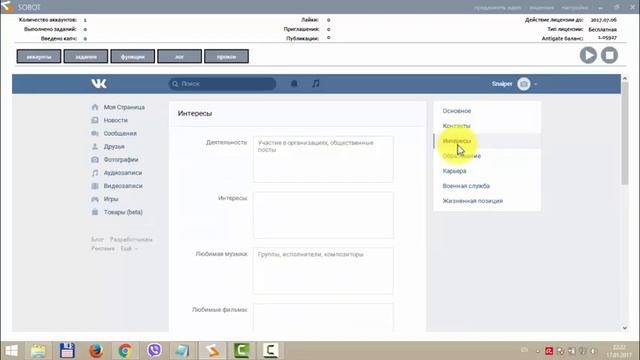Click the search magnifier icon in VK

pyautogui.click(x=175, y=84)
